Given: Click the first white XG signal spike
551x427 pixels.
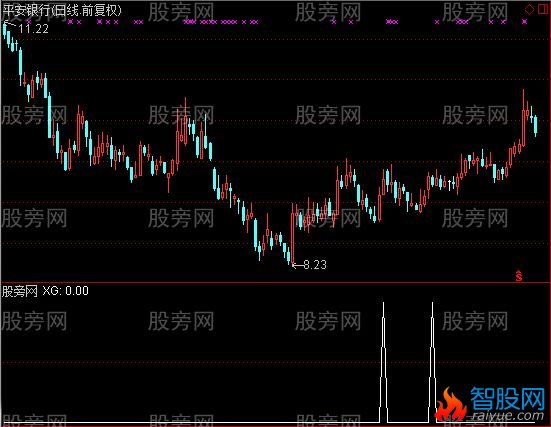Looking at the screenshot, I should [383, 362].
